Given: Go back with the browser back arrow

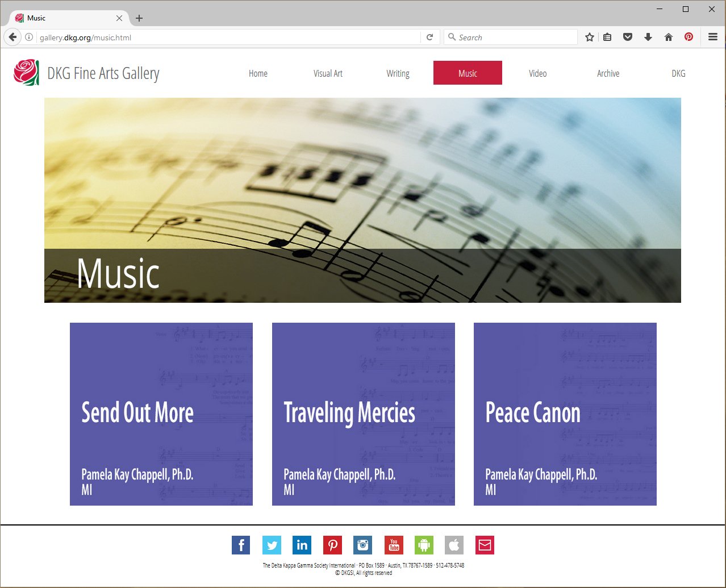Looking at the screenshot, I should (x=12, y=37).
